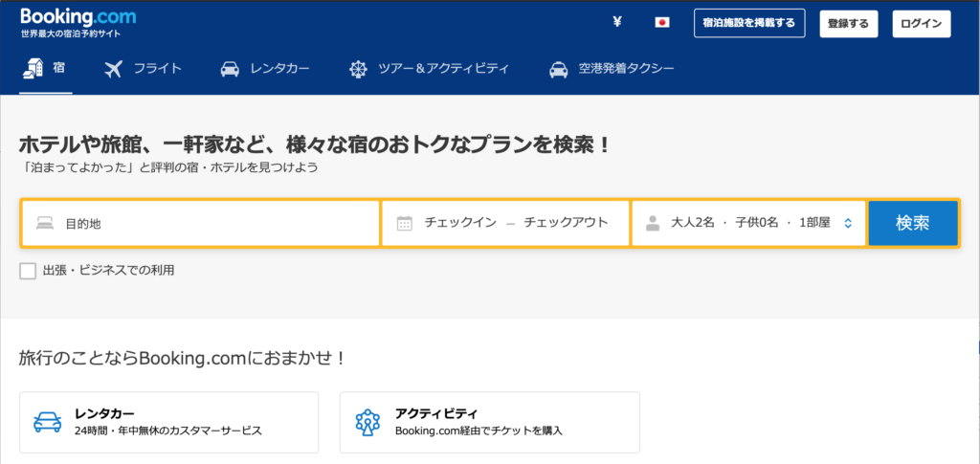Open the チェックアウト date picker

tap(566, 223)
